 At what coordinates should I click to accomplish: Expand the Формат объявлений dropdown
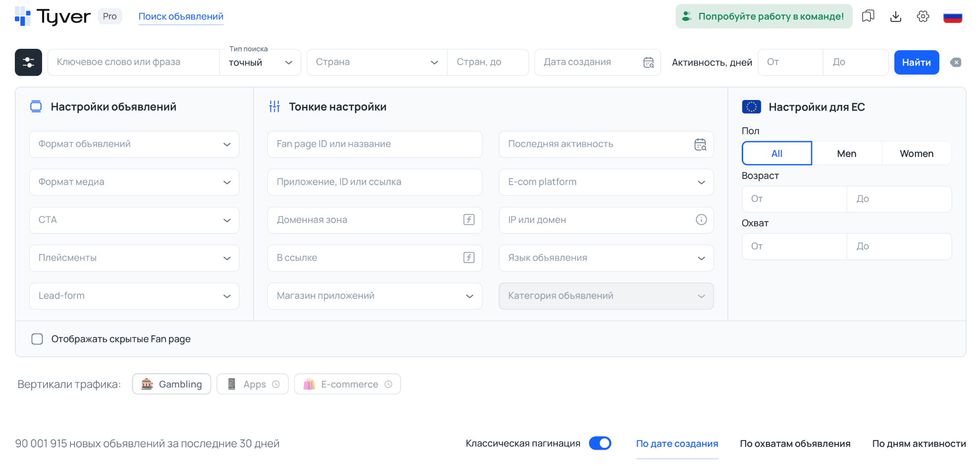134,144
